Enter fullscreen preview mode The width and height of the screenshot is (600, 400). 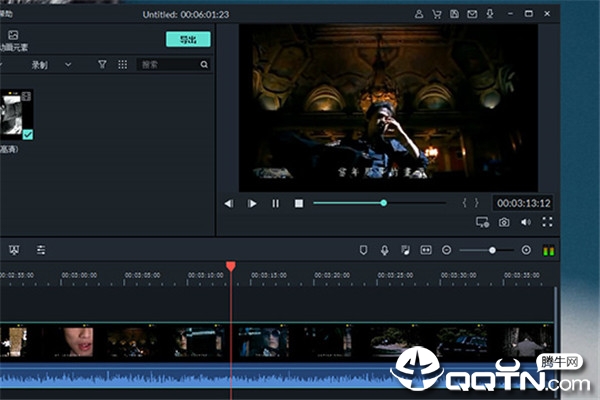pyautogui.click(x=547, y=222)
